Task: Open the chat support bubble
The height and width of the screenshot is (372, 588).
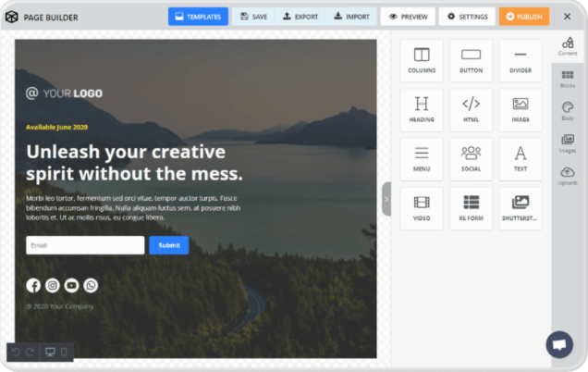Action: 558,343
